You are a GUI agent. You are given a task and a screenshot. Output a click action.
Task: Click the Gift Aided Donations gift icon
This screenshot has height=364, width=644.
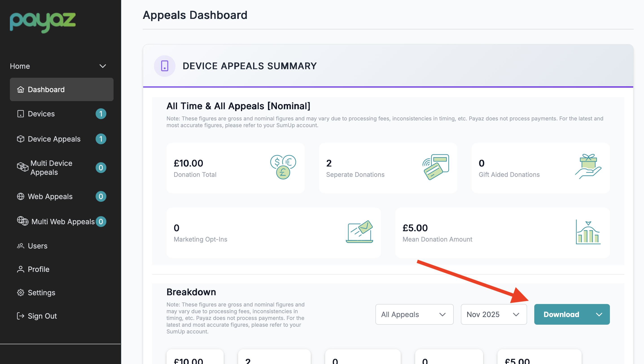click(x=588, y=166)
